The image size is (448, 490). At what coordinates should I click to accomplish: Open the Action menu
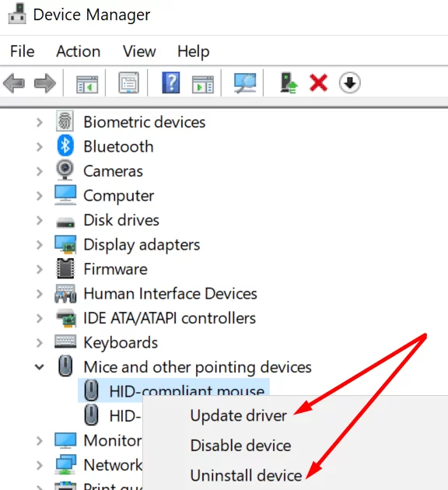[x=79, y=51]
